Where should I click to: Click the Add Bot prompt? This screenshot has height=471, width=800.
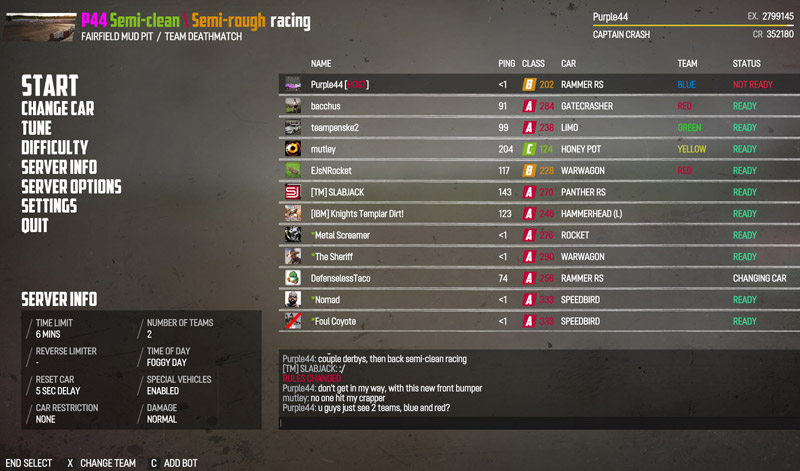[174, 463]
